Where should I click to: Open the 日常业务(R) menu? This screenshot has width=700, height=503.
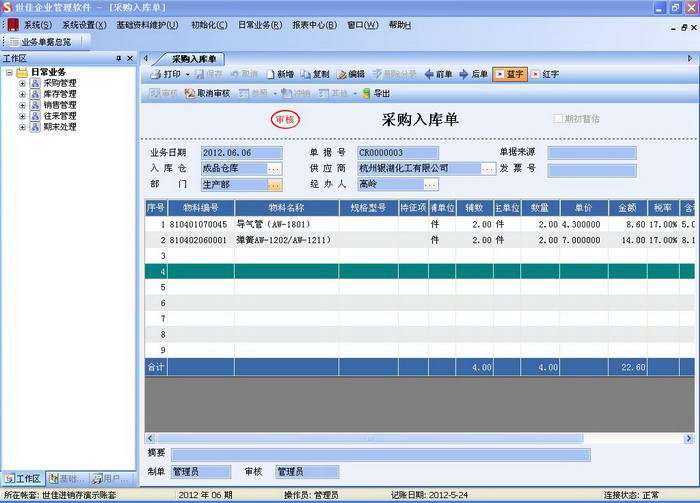[260, 25]
